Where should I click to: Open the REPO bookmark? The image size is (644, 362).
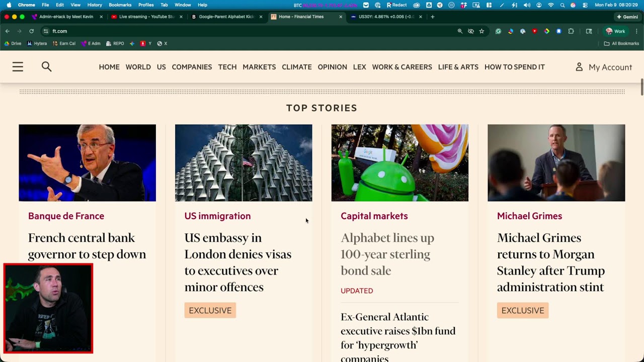click(115, 44)
